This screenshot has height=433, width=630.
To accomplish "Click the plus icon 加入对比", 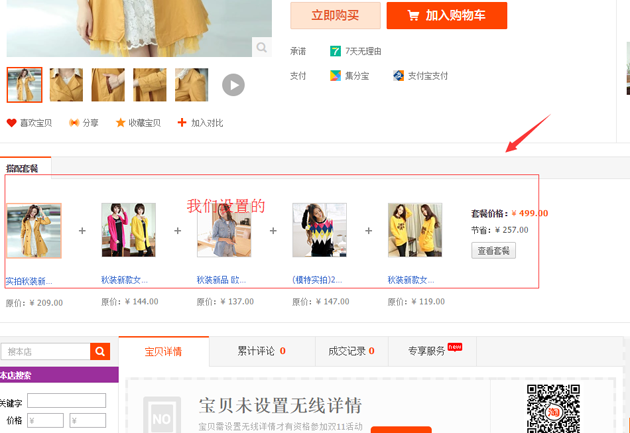I will pyautogui.click(x=182, y=123).
